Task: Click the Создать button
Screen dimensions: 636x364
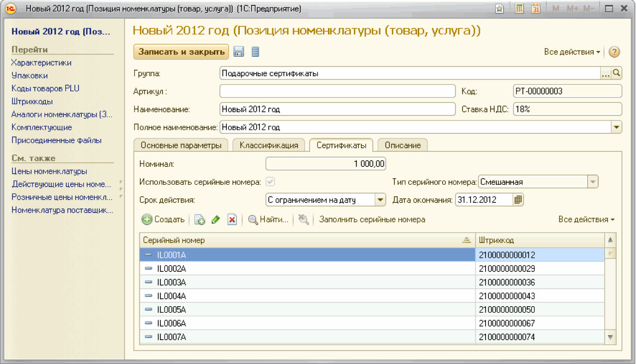Action: [x=163, y=220]
